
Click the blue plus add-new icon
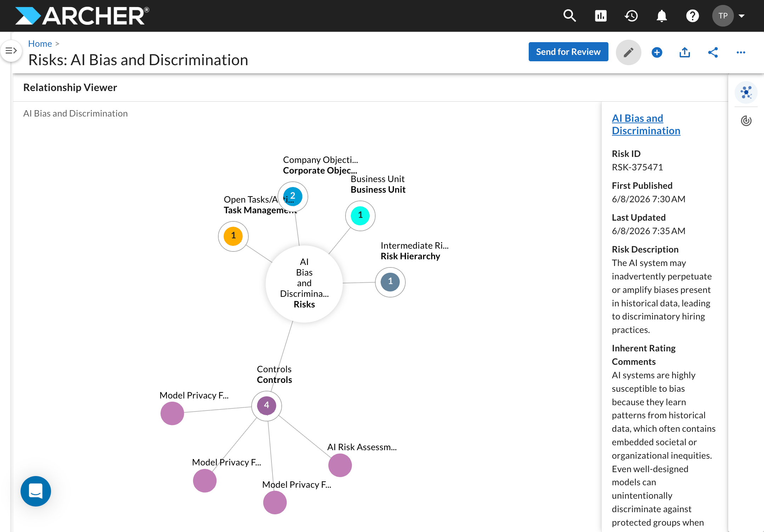point(657,52)
